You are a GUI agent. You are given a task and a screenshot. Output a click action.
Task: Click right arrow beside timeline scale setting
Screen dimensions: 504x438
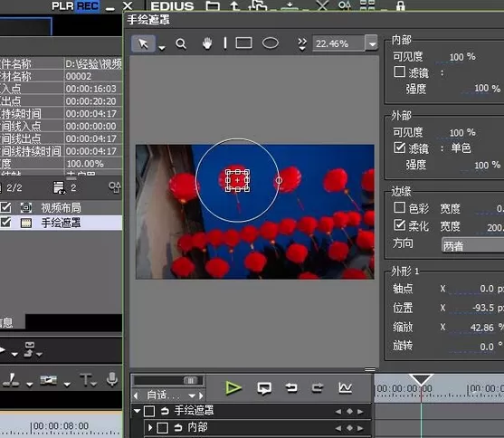(x=201, y=395)
